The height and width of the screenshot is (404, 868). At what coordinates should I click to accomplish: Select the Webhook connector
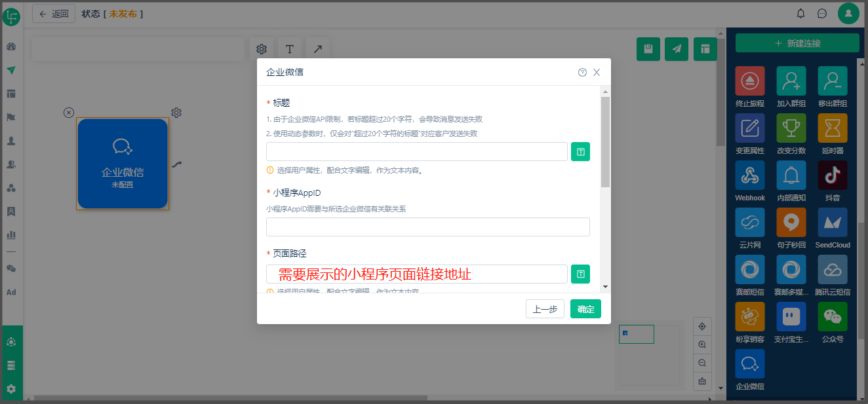(x=750, y=175)
